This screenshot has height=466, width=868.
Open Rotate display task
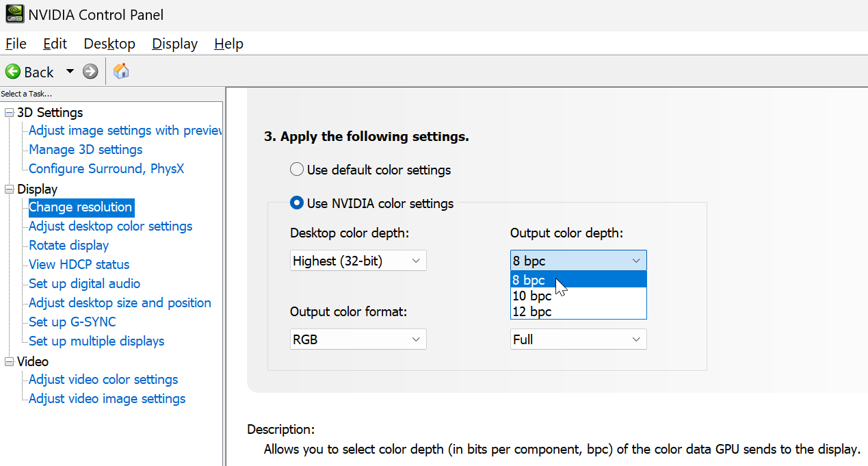[x=69, y=245]
